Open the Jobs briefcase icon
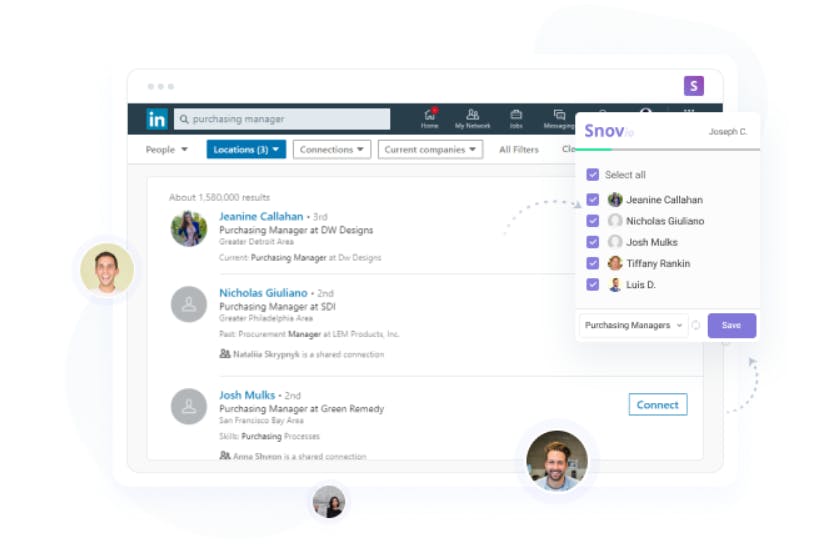825x548 pixels. pos(516,118)
